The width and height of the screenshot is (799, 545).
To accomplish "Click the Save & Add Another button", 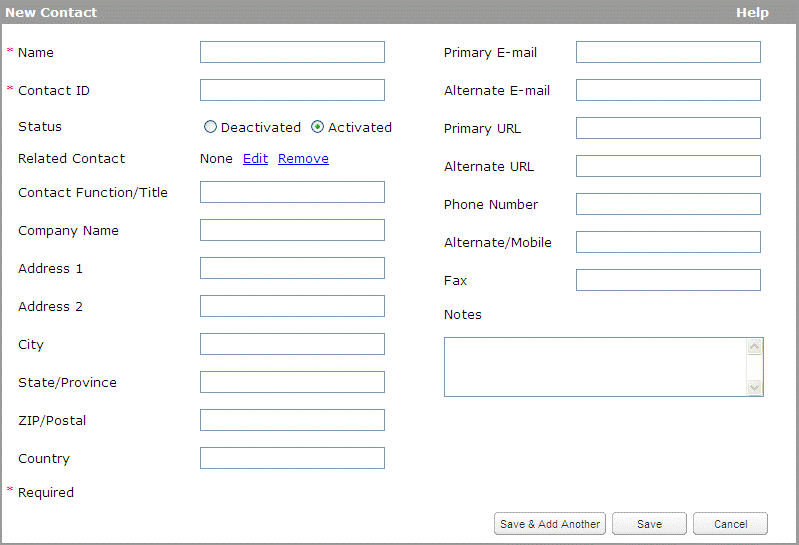I will (550, 524).
